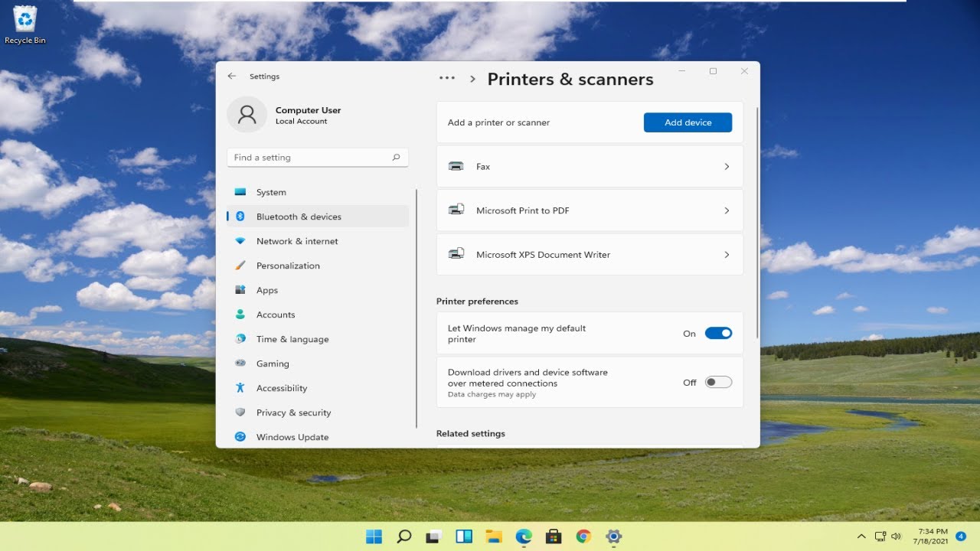Click the Windows Update sync icon
The image size is (980, 551).
click(240, 437)
